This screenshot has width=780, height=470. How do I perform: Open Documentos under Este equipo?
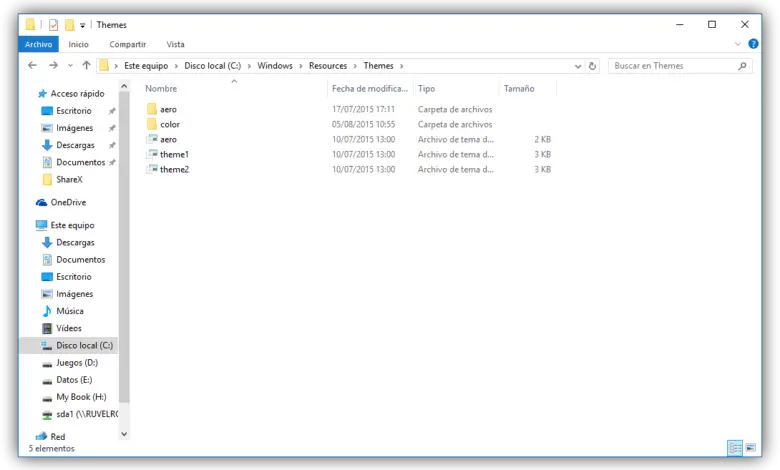[80, 260]
